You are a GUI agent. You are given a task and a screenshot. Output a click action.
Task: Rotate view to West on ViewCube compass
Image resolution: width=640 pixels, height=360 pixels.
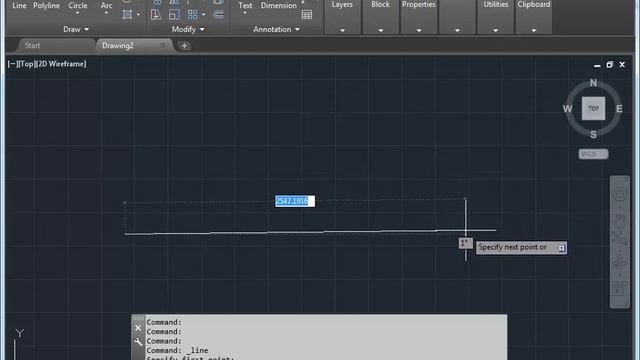[x=567, y=109]
